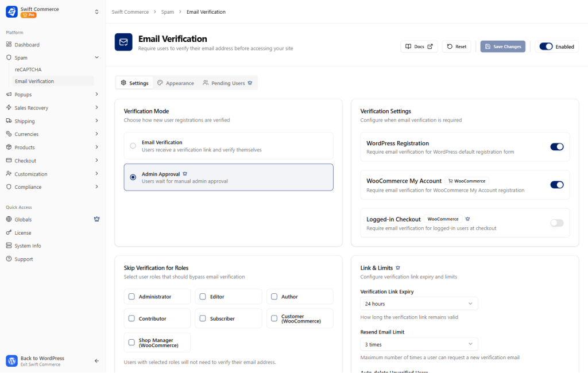Open the Verification Link Expiry dropdown
Viewport: 588px width, 373px height.
pyautogui.click(x=419, y=304)
